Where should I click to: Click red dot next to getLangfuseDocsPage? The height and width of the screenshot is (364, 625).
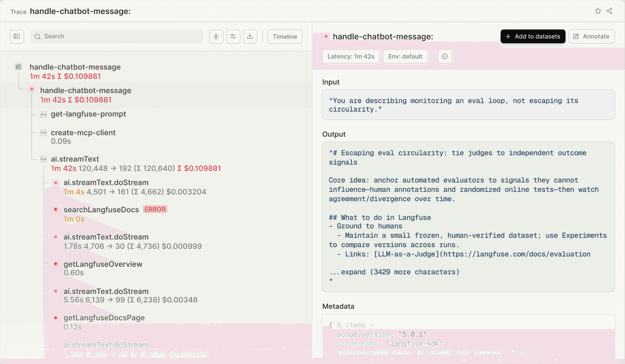pyautogui.click(x=56, y=317)
